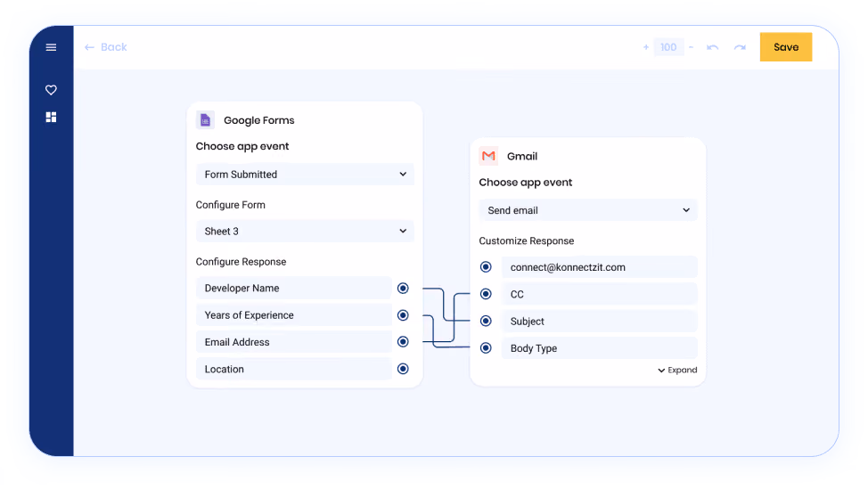Redo the last change
The width and height of the screenshot is (868, 489).
coord(740,47)
